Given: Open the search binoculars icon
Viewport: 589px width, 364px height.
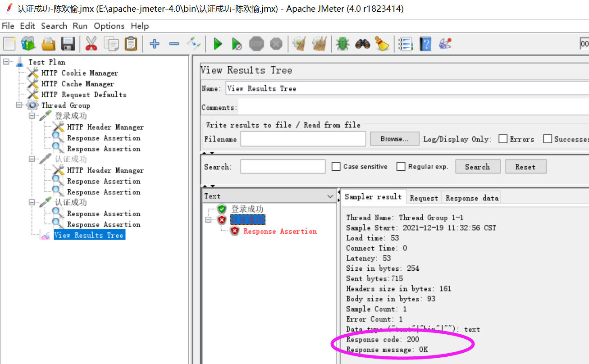Looking at the screenshot, I should (x=362, y=44).
